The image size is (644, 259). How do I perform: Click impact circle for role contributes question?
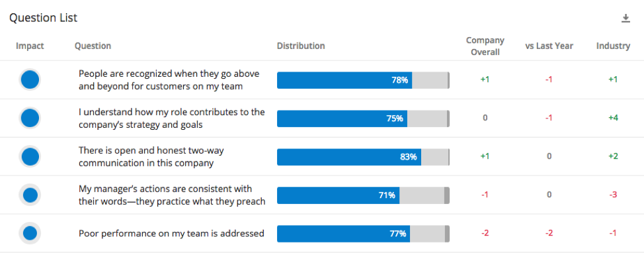[x=30, y=118]
